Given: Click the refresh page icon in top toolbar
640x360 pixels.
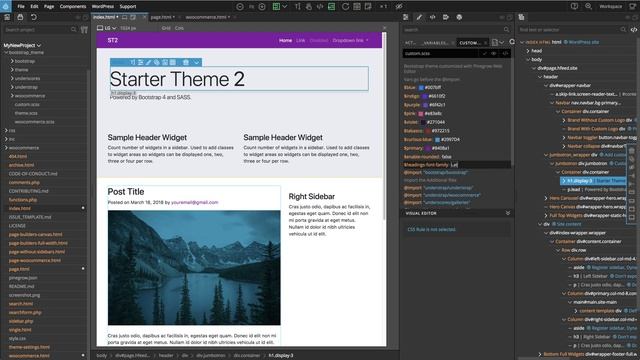Looking at the screenshot, I should point(345,7).
